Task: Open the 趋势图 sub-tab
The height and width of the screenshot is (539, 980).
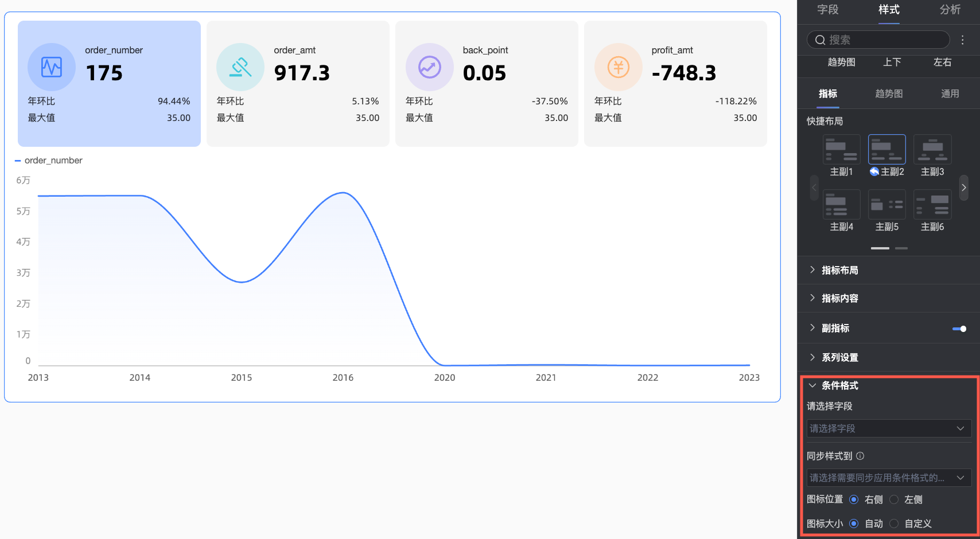Action: coord(889,93)
